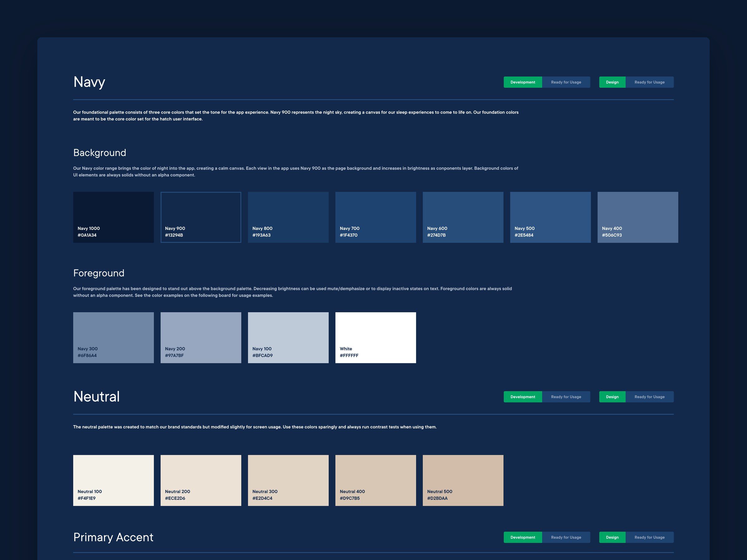This screenshot has height=560, width=747.
Task: Click Ready for Usage beside Navy Design
Action: point(649,82)
